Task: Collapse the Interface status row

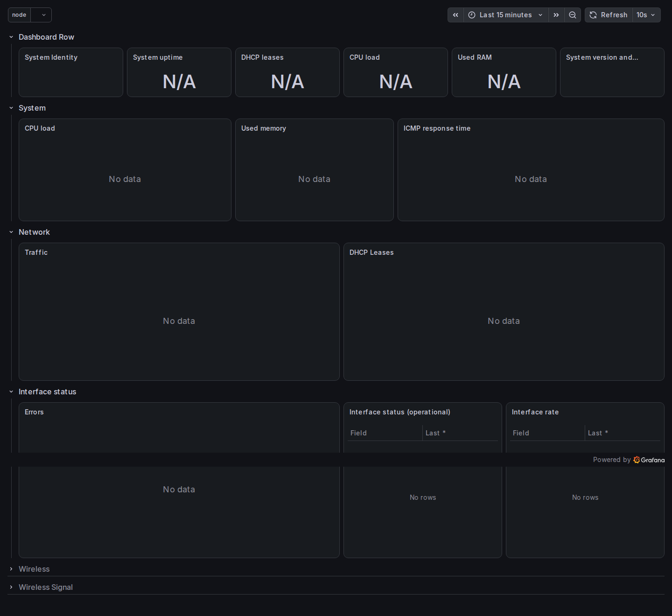Action: [11, 392]
